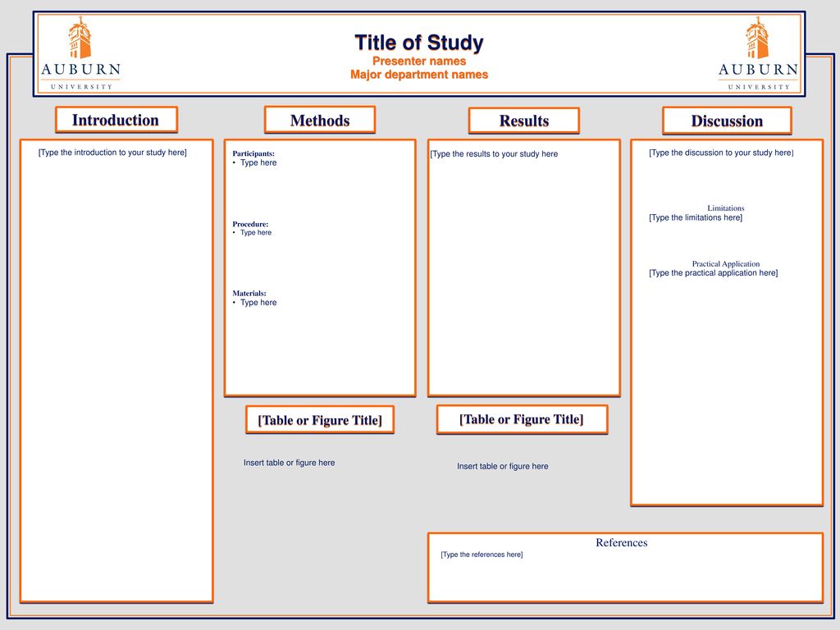Click the Discussion section header box
Image resolution: width=840 pixels, height=630 pixels.
(727, 121)
